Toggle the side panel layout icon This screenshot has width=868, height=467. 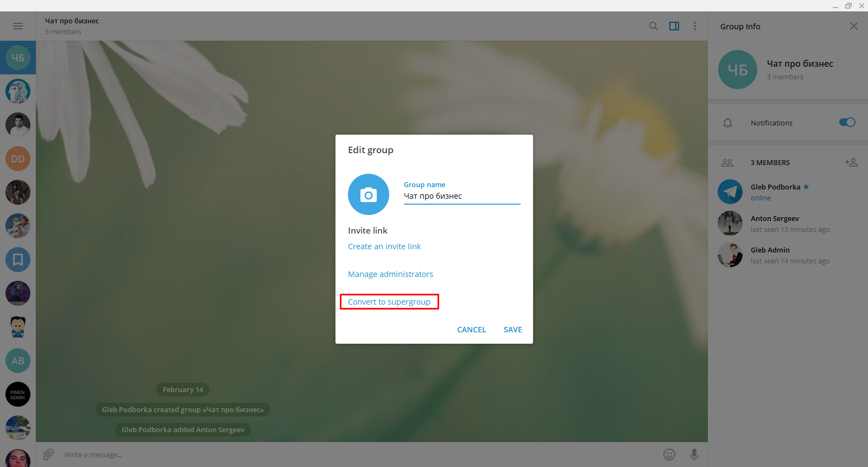point(674,26)
